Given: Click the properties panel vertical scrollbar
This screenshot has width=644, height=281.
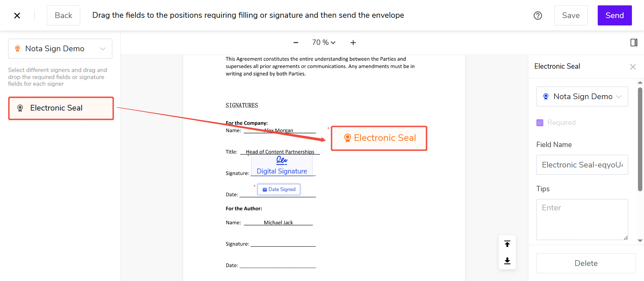Looking at the screenshot, I should click(640, 140).
